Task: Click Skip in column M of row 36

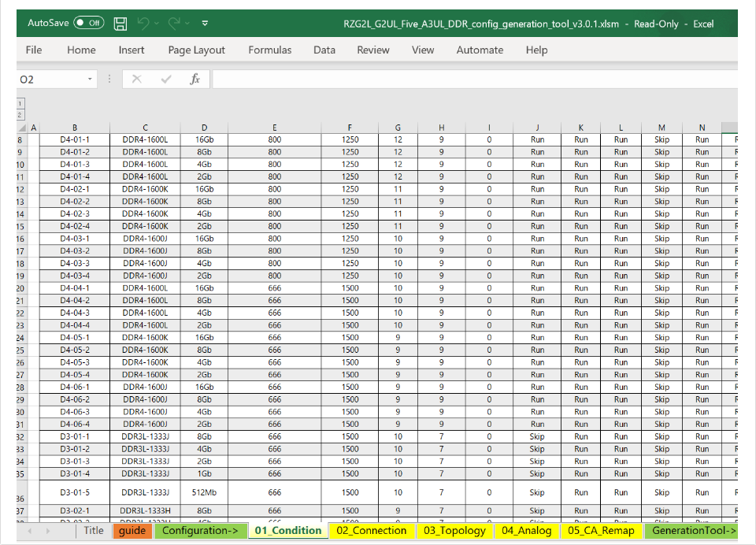Action: pyautogui.click(x=662, y=492)
